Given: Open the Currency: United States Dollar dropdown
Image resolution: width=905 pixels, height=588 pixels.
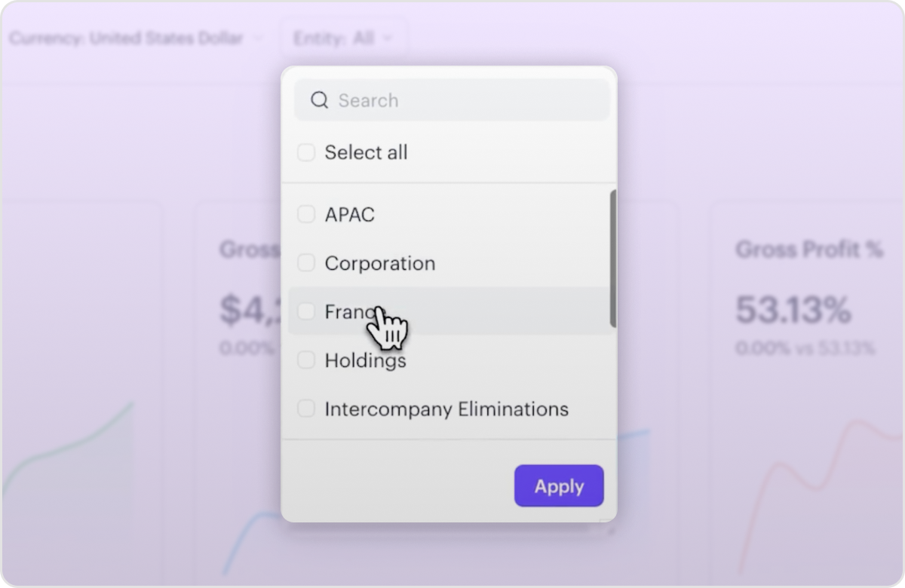Looking at the screenshot, I should [x=136, y=38].
